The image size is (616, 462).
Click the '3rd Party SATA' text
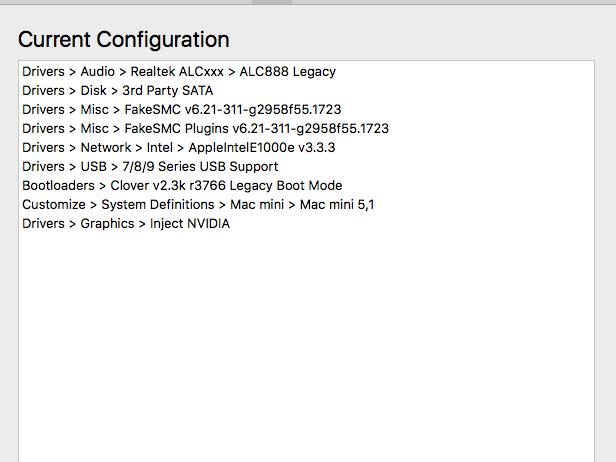(168, 91)
